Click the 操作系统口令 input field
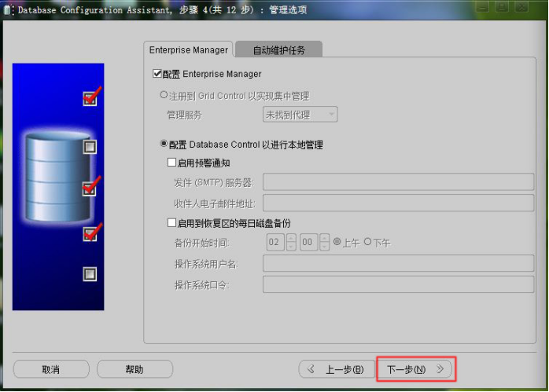Image resolution: width=549 pixels, height=392 pixels. point(398,284)
